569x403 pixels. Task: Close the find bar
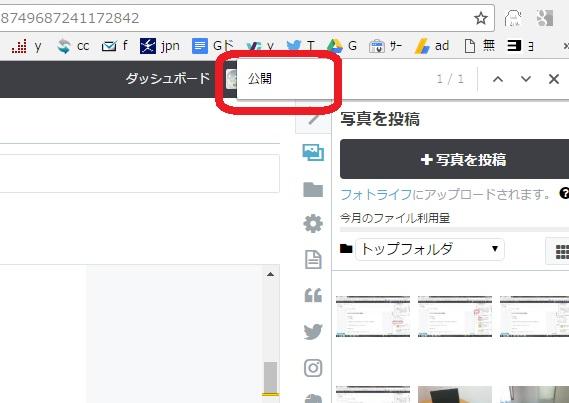pyautogui.click(x=554, y=79)
